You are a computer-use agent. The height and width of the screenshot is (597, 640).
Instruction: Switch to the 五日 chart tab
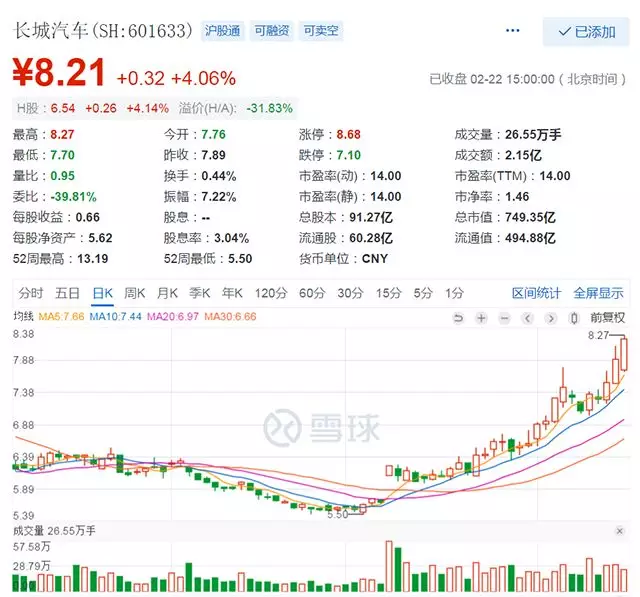[67, 293]
